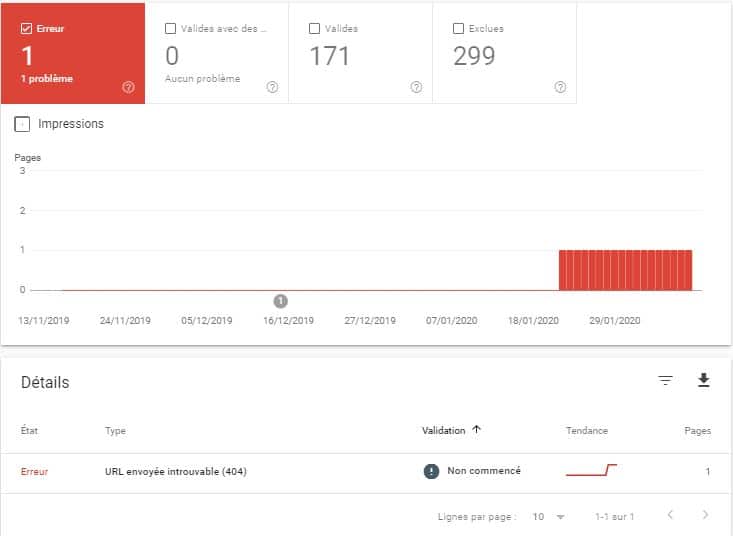
Task: Download the Détails table data
Action: pos(704,380)
